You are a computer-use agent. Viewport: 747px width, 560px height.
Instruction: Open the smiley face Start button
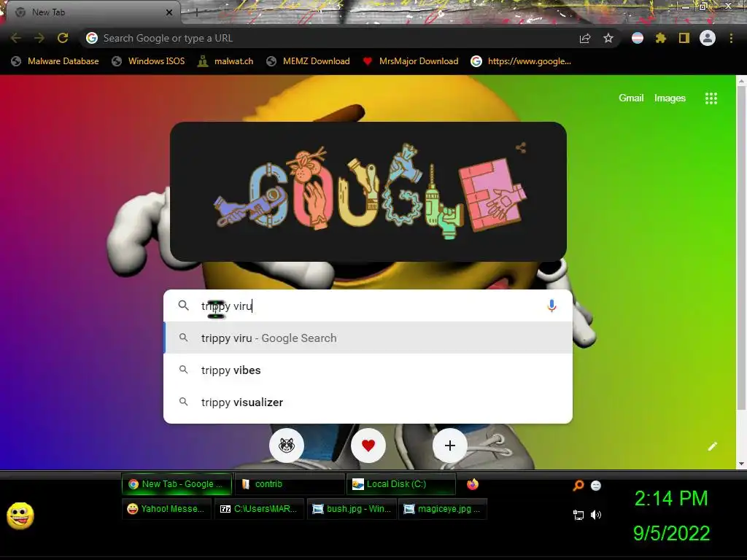click(20, 516)
